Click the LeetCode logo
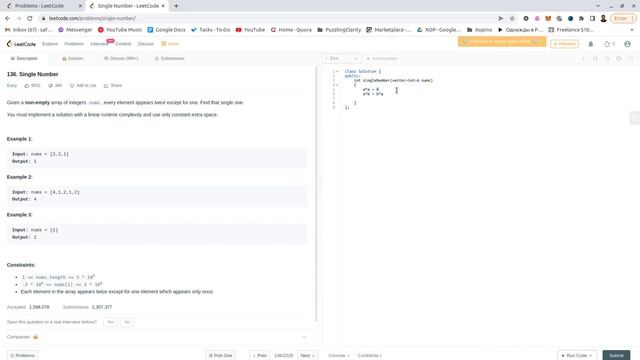640x360 pixels. pyautogui.click(x=21, y=44)
